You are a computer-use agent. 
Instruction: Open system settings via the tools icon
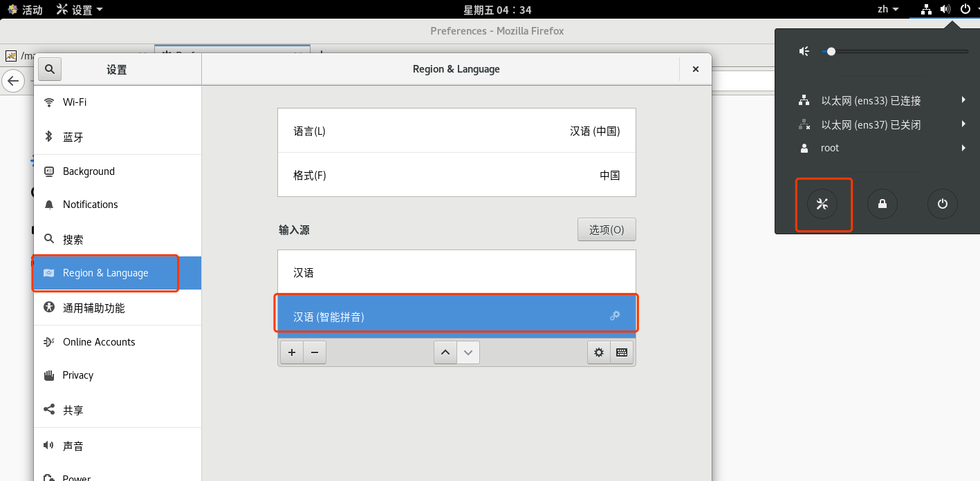point(823,204)
